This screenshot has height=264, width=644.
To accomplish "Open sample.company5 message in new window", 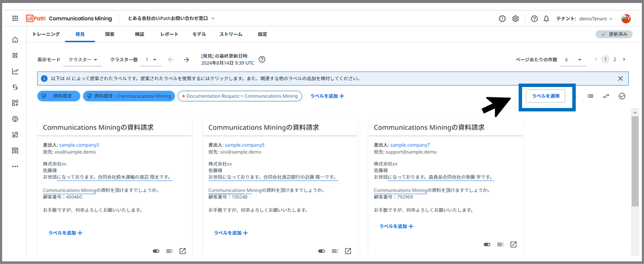I will click(x=348, y=251).
